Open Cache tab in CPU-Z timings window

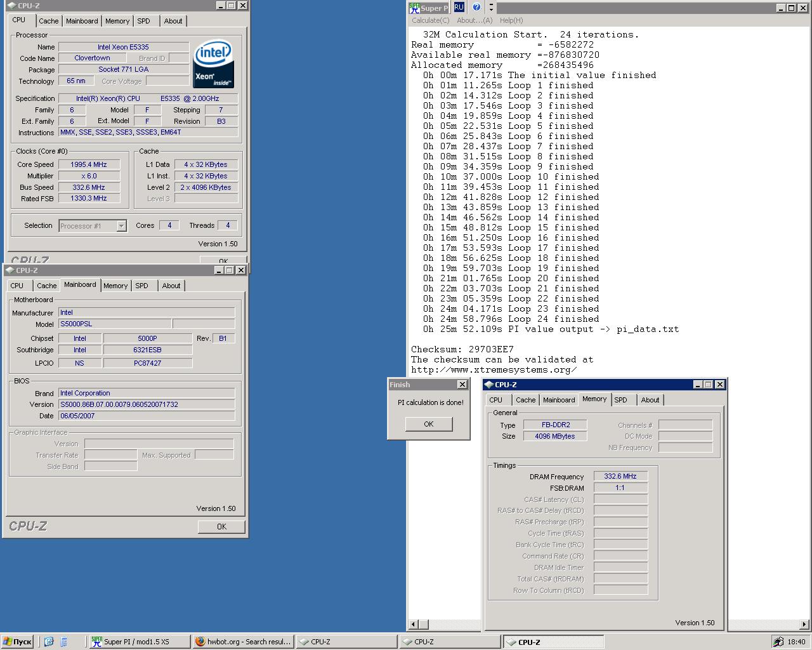pyautogui.click(x=526, y=400)
